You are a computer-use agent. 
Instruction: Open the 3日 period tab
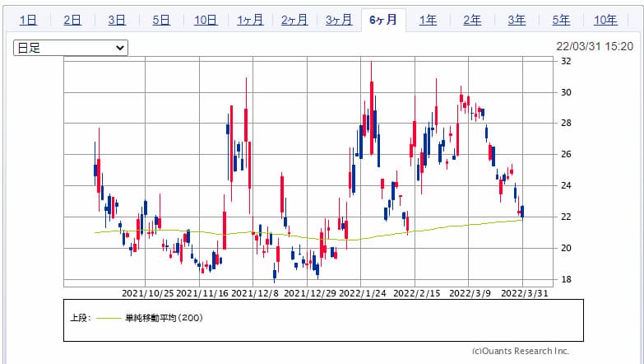116,20
